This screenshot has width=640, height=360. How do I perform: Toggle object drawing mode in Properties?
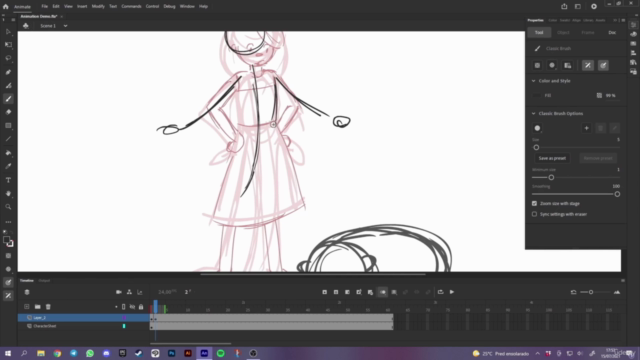538,65
